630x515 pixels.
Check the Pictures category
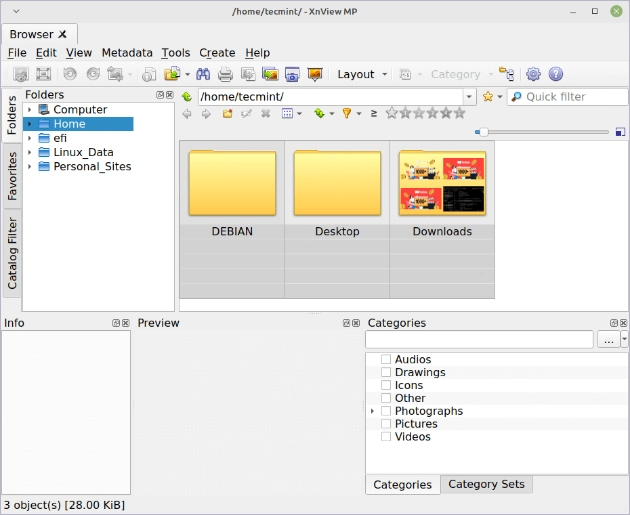[386, 423]
